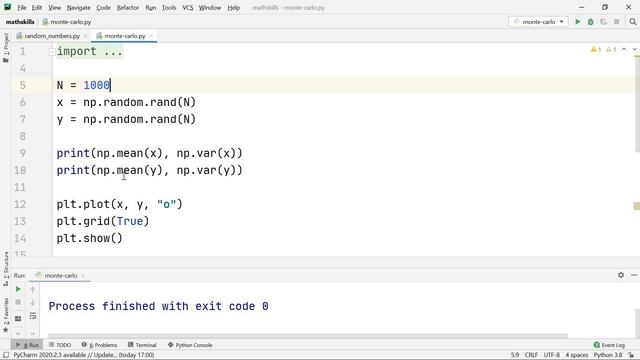Toggle the Favorites tool window sidebar button
This screenshot has height=360, width=640.
click(6, 315)
